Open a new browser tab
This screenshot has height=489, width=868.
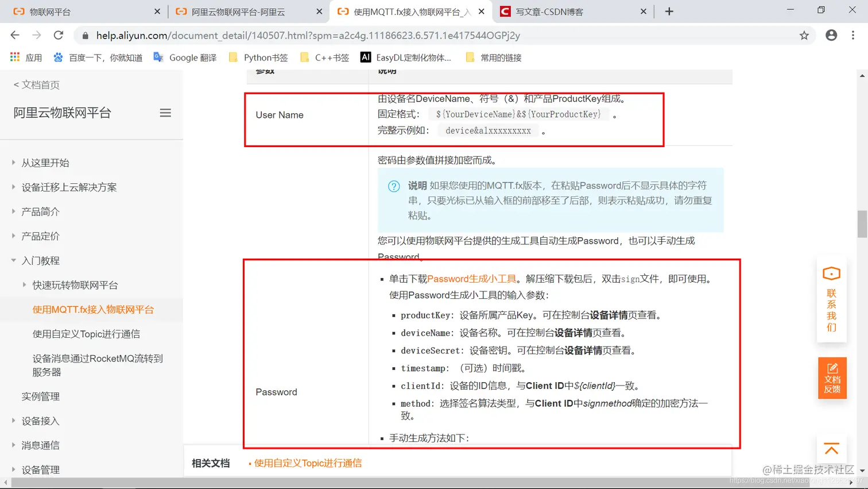click(x=669, y=11)
